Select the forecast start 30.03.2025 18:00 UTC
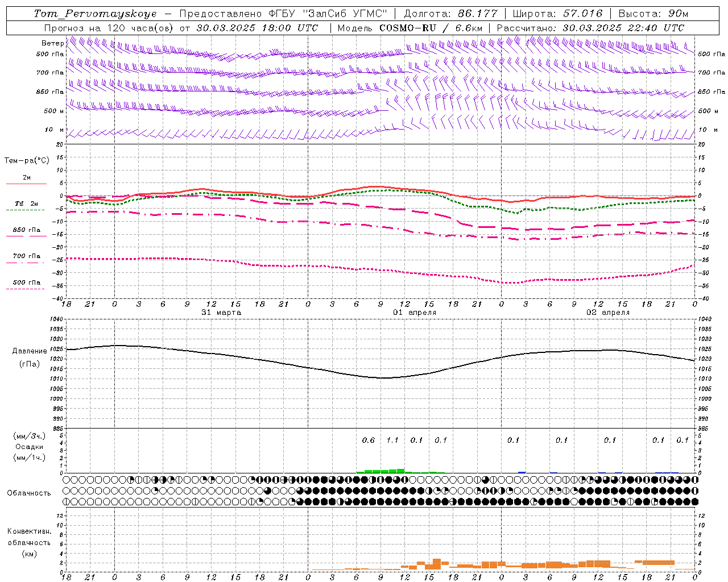Image resolution: width=728 pixels, height=582 pixels. click(257, 28)
